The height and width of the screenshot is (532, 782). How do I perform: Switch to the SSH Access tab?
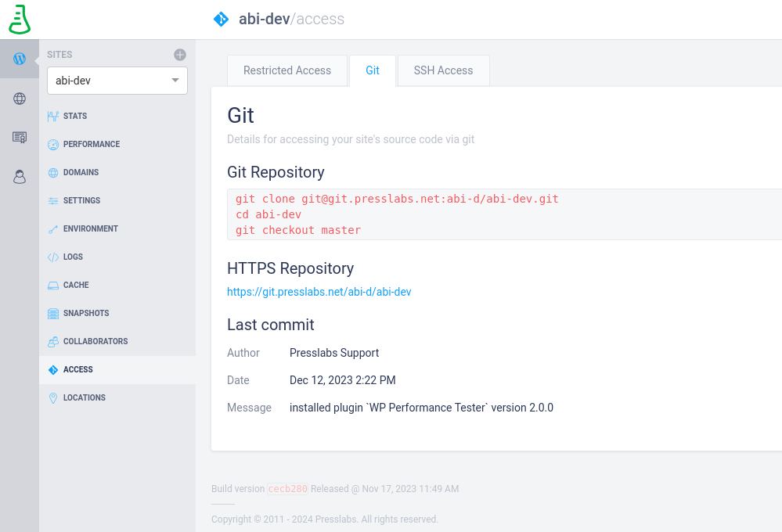443,70
